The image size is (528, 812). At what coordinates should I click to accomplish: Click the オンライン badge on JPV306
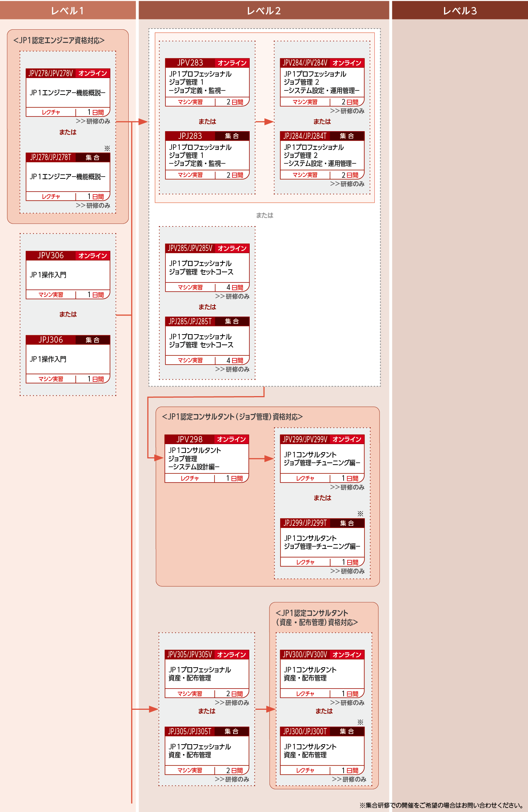(x=93, y=255)
